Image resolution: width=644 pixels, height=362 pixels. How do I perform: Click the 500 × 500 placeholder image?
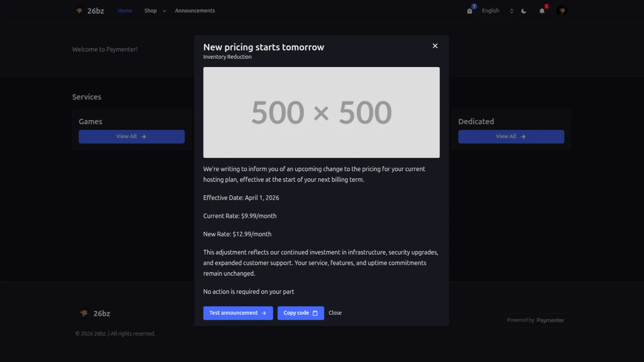[321, 112]
